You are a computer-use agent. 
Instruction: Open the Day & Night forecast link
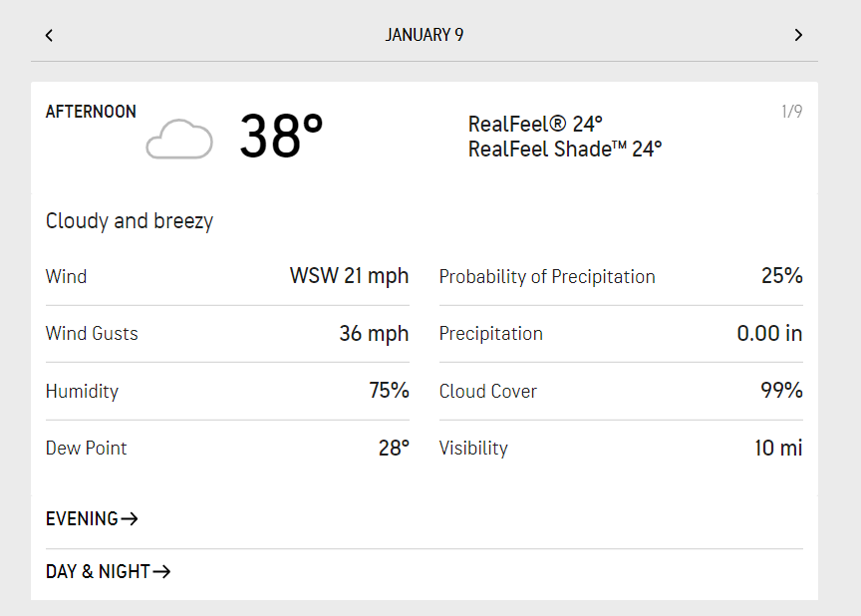tap(109, 571)
